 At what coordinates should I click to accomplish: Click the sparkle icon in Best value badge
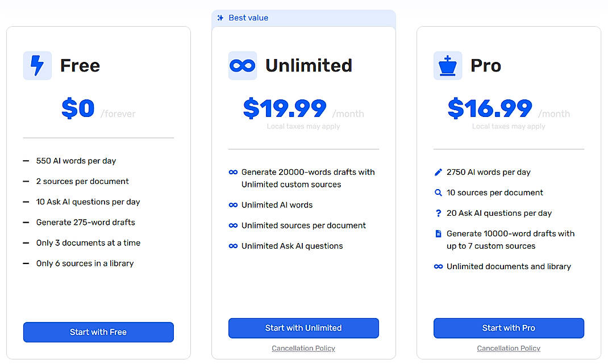tap(220, 18)
